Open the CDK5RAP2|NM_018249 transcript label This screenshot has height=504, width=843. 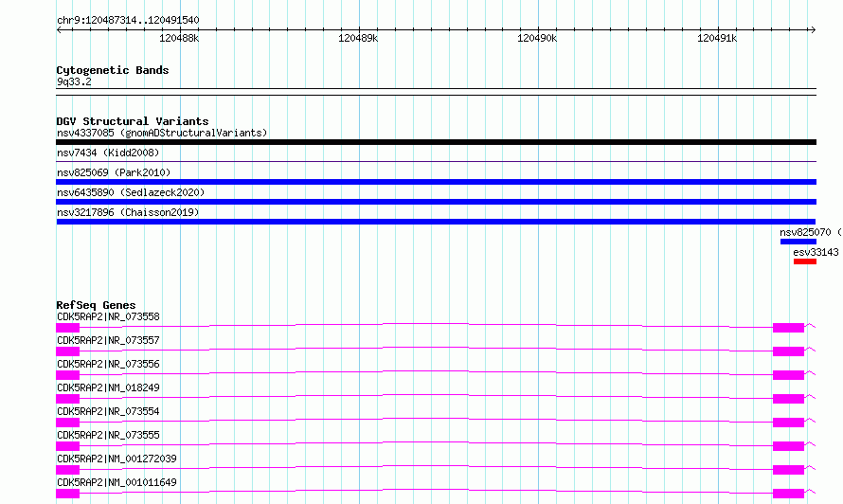(x=108, y=387)
